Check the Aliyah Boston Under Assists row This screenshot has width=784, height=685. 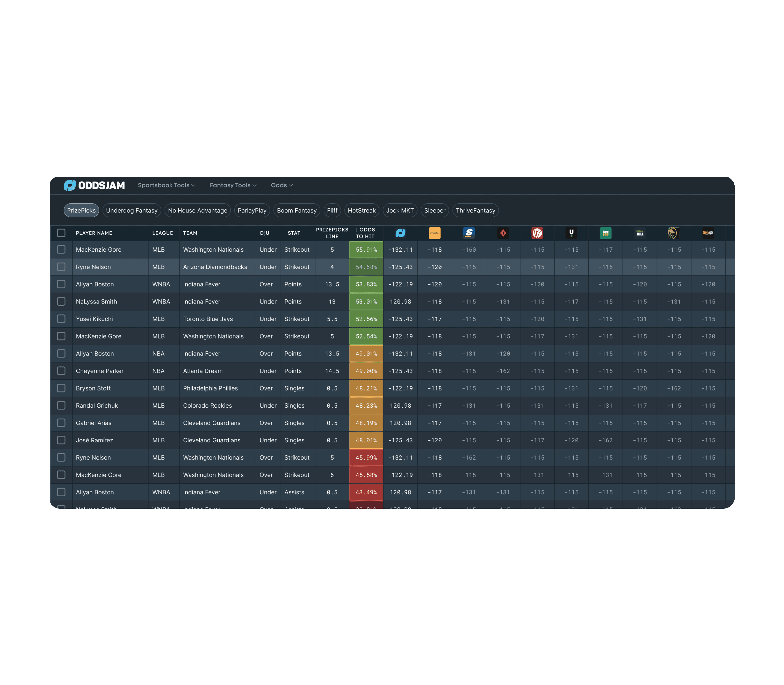click(61, 492)
